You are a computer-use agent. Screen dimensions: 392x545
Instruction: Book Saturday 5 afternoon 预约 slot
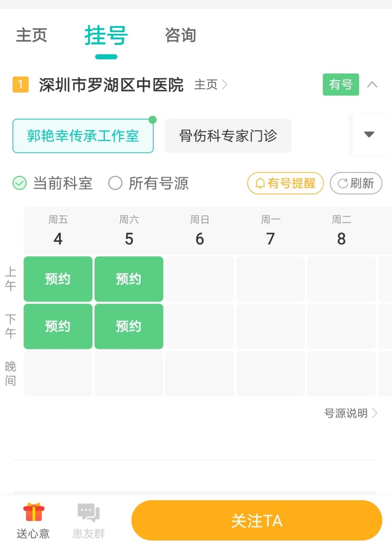pyautogui.click(x=129, y=326)
